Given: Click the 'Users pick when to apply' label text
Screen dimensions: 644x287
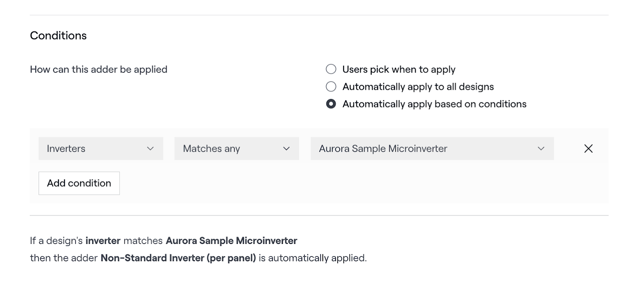Looking at the screenshot, I should point(398,69).
